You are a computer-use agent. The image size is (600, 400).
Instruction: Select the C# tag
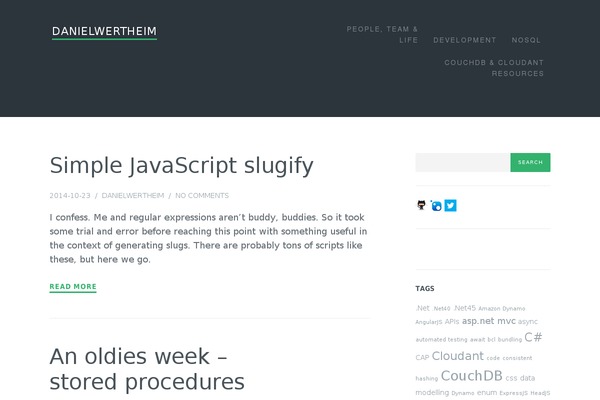click(x=533, y=337)
